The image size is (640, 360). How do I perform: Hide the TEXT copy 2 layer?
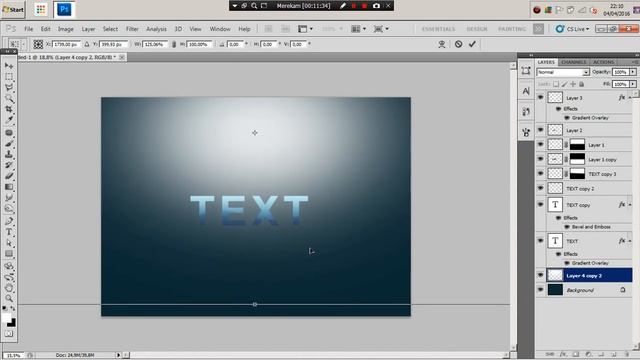[x=540, y=189]
